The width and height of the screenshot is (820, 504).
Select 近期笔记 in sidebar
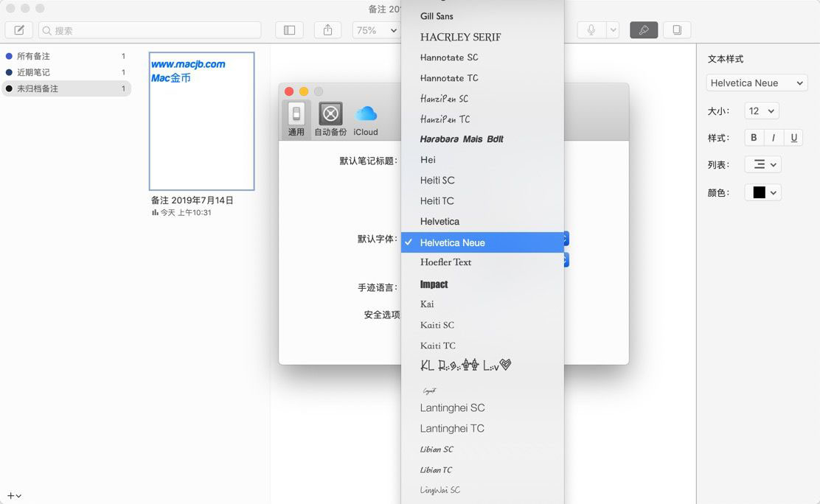click(x=66, y=72)
